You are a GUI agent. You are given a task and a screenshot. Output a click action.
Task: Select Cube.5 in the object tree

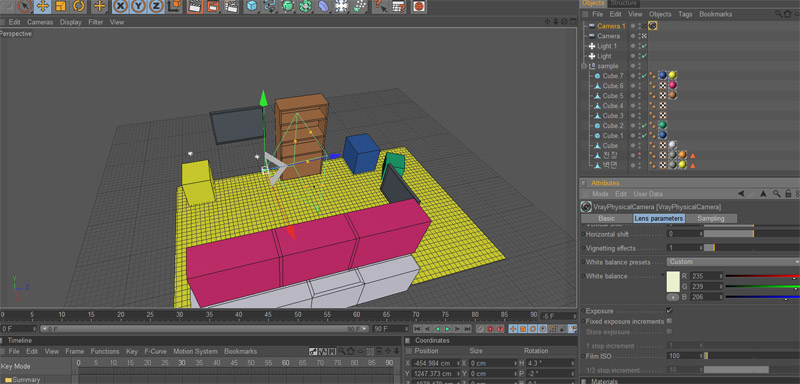613,95
